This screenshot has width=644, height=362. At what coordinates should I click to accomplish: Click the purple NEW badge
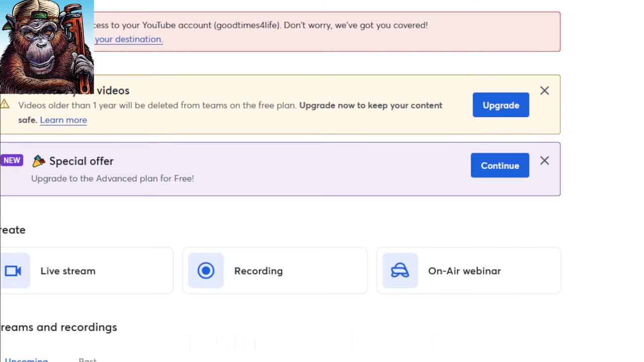(12, 160)
